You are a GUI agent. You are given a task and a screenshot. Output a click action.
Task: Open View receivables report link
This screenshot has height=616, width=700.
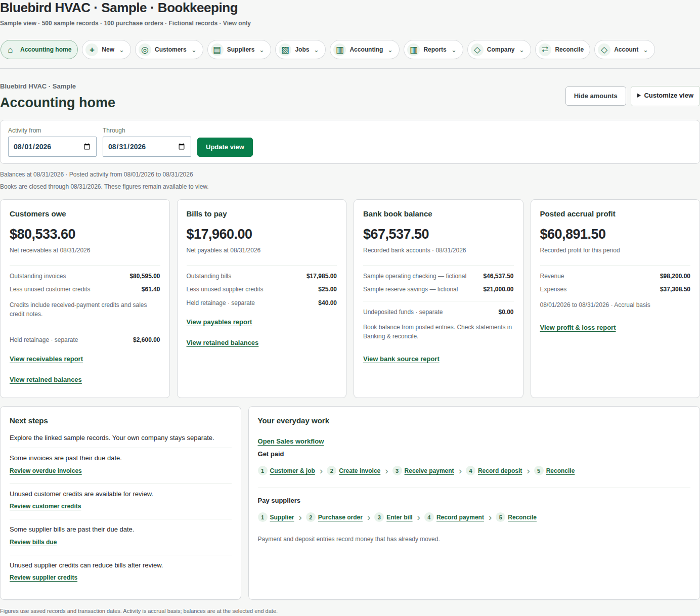coord(46,359)
